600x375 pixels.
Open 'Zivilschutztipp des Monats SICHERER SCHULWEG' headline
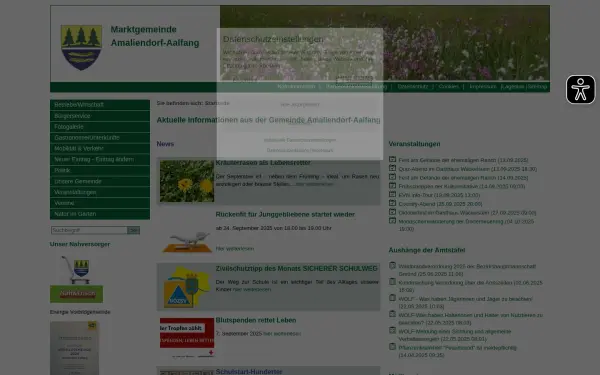pyautogui.click(x=297, y=269)
